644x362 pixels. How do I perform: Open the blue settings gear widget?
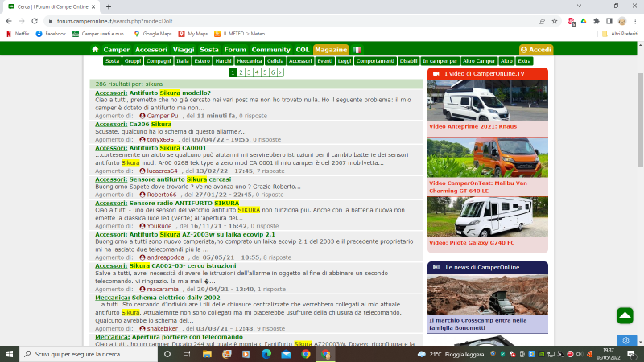(626, 340)
